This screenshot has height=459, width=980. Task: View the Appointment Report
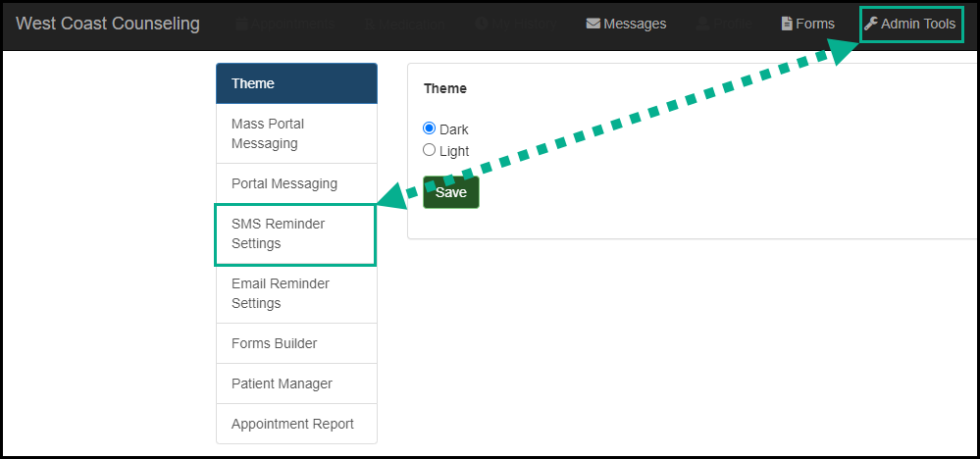click(x=296, y=424)
